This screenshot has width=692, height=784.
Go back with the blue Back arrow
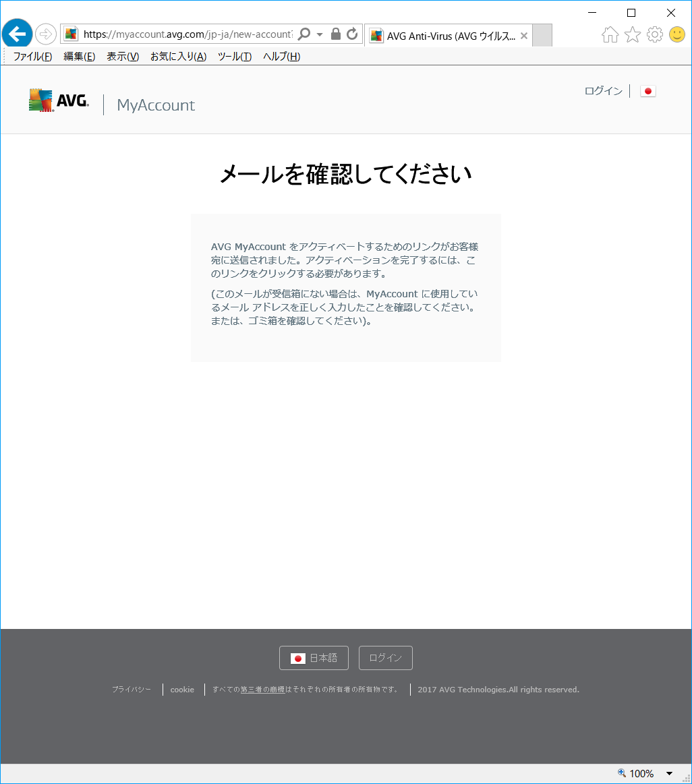pos(17,34)
